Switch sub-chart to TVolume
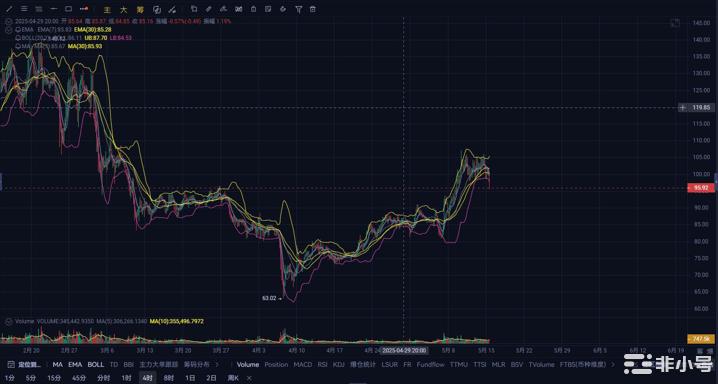 pos(541,365)
